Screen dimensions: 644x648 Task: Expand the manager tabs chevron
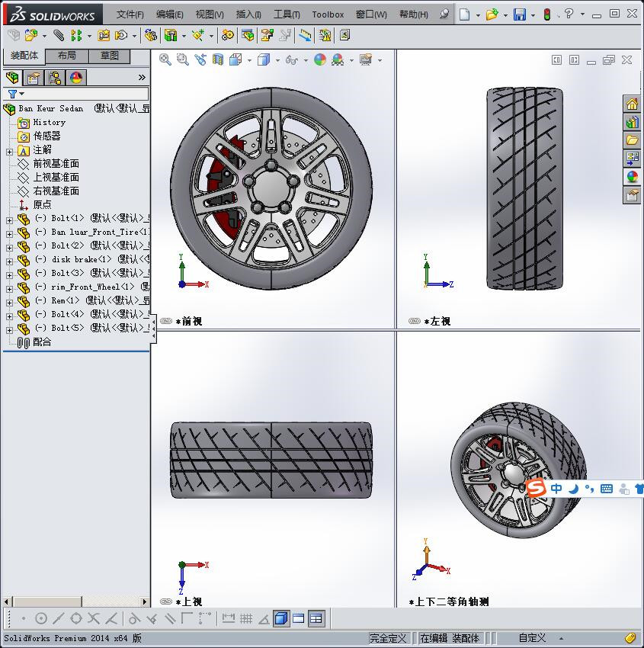point(142,77)
